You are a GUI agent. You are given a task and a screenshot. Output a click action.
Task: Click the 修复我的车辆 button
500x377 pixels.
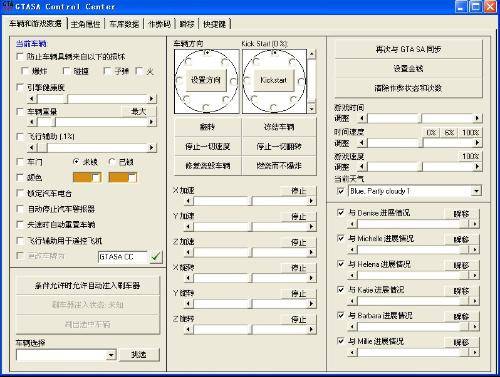[208, 166]
